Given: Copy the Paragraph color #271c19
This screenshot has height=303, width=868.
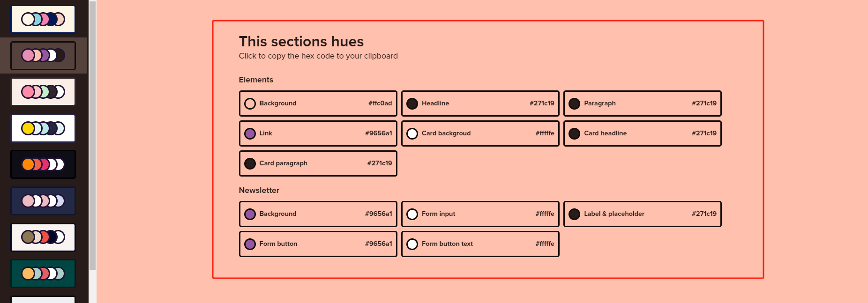Looking at the screenshot, I should (x=642, y=103).
